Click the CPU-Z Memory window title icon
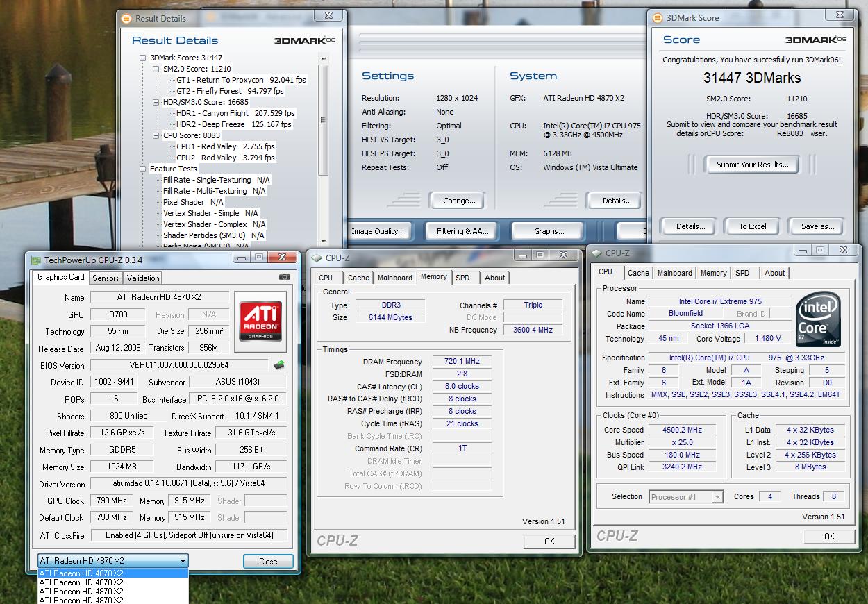This screenshot has width=868, height=604. pyautogui.click(x=317, y=258)
